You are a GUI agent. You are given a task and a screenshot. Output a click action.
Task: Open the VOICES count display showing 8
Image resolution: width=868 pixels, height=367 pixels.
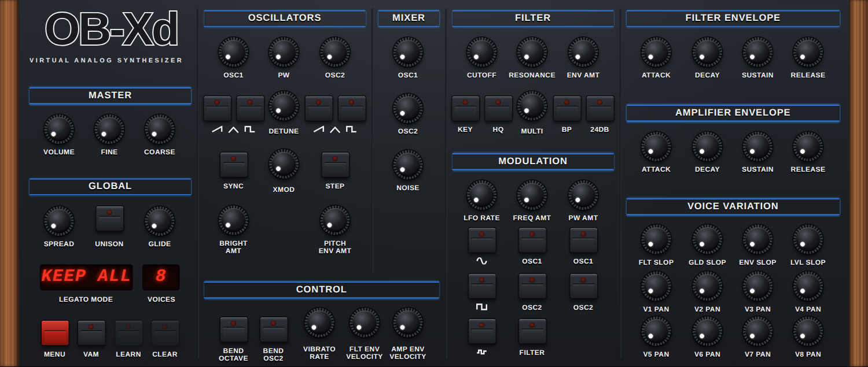(161, 277)
